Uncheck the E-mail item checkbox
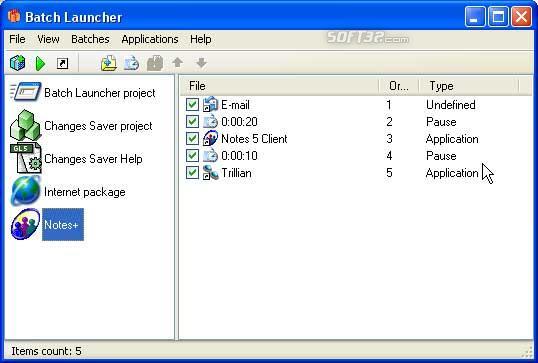Image resolution: width=538 pixels, height=363 pixels. point(192,104)
